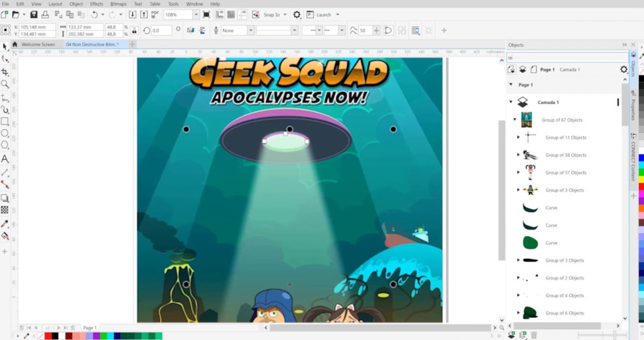Expand Group of 11 Objects
The image size is (644, 340).
coord(518,137)
